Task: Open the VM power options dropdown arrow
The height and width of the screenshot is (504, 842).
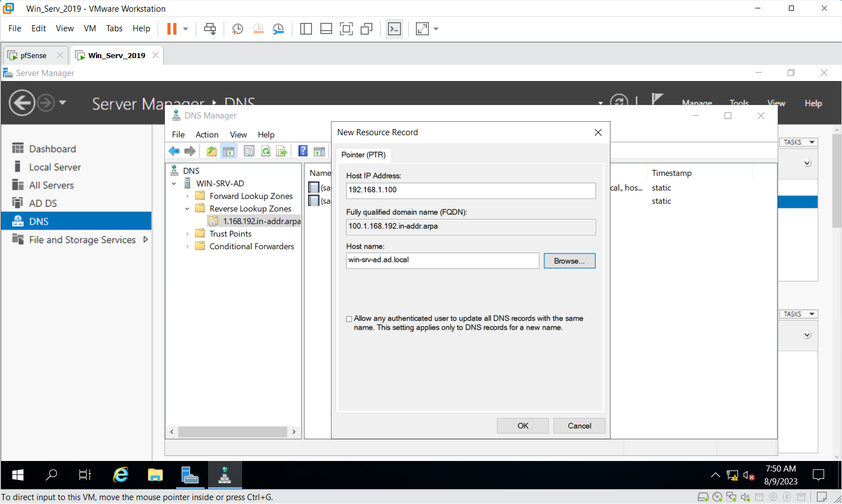Action: [186, 28]
